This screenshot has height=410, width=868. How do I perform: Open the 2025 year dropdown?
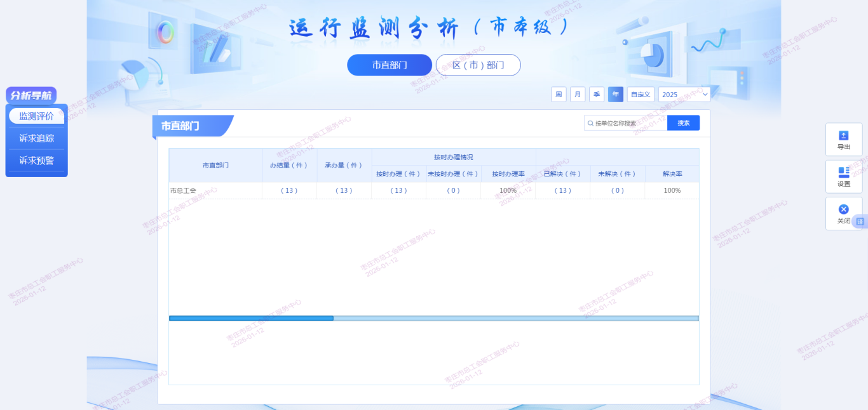tap(684, 95)
